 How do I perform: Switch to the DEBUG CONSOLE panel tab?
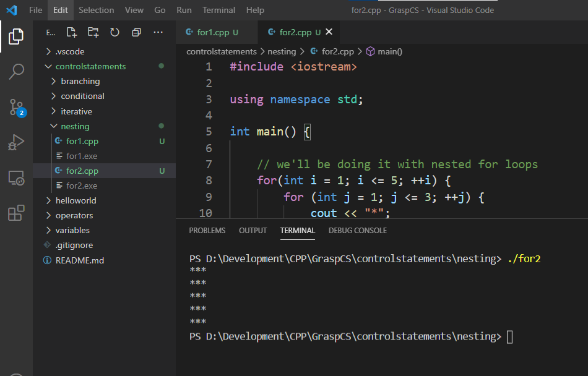pyautogui.click(x=357, y=230)
